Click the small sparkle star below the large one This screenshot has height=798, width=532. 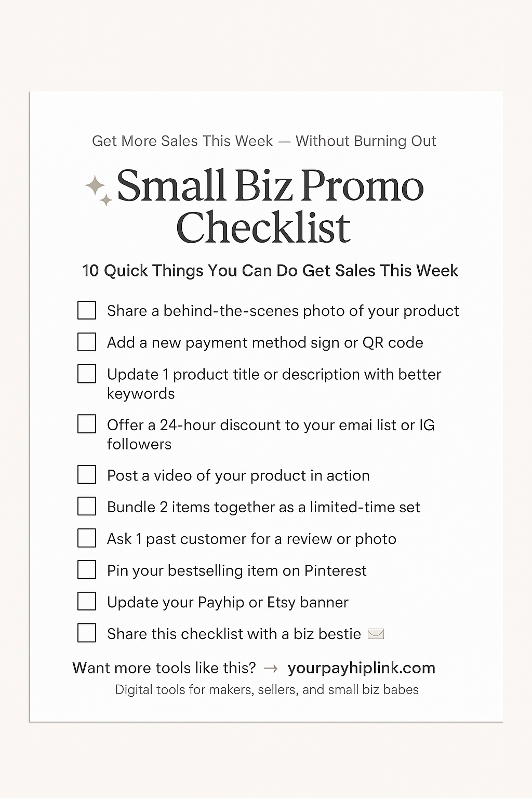[106, 200]
